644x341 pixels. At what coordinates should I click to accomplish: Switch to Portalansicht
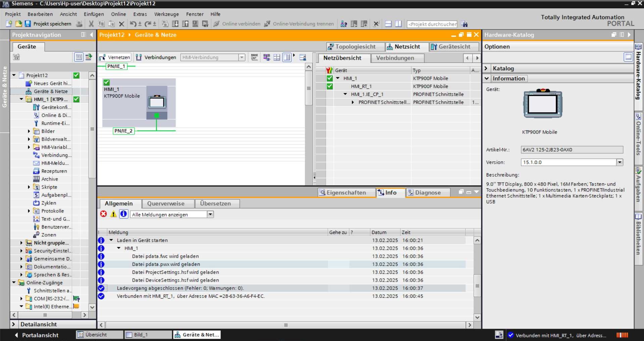[x=36, y=335]
